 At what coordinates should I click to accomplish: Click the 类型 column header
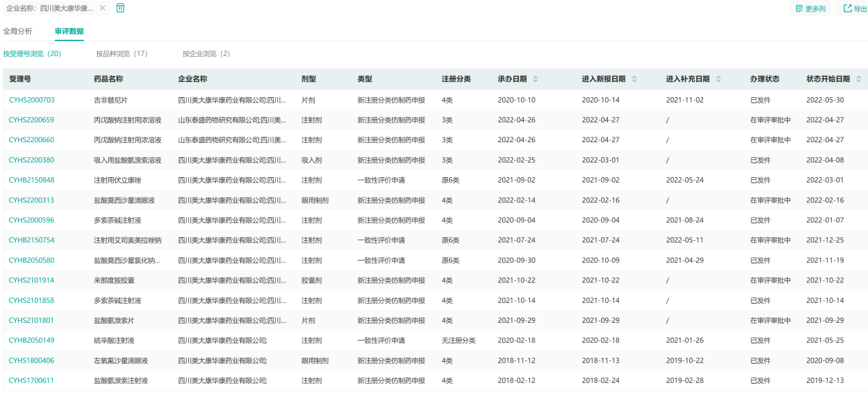point(365,79)
